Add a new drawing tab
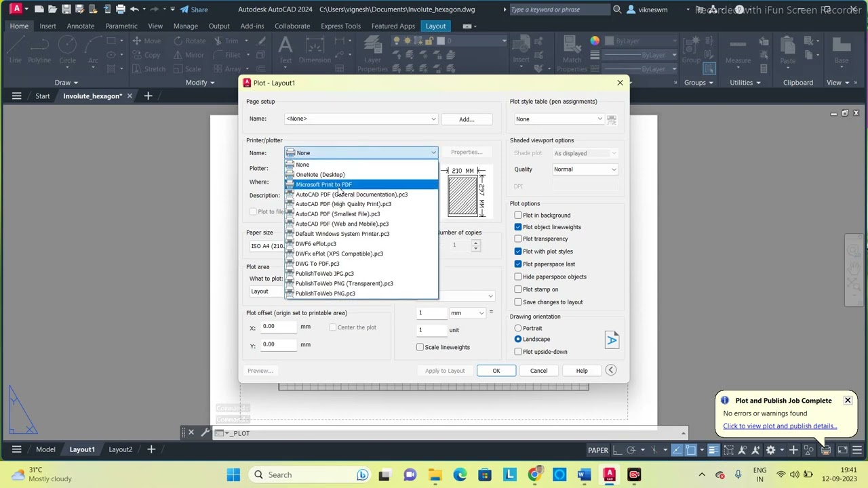 click(148, 96)
